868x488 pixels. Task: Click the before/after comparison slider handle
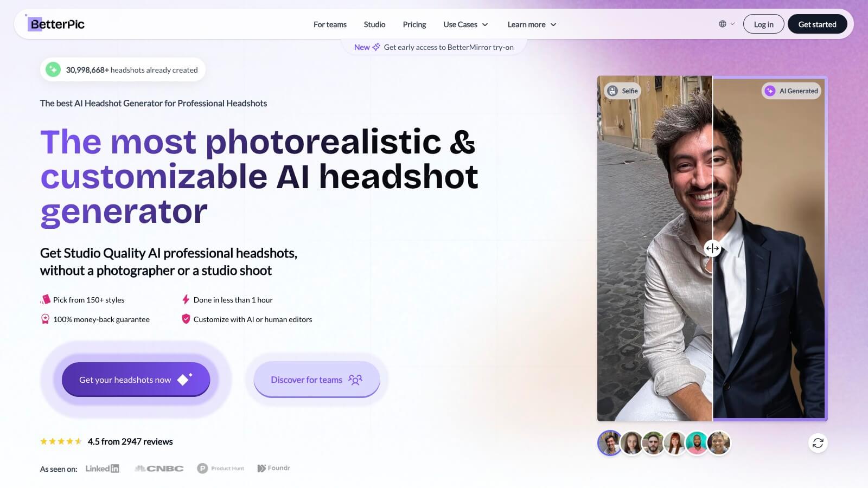pyautogui.click(x=712, y=248)
